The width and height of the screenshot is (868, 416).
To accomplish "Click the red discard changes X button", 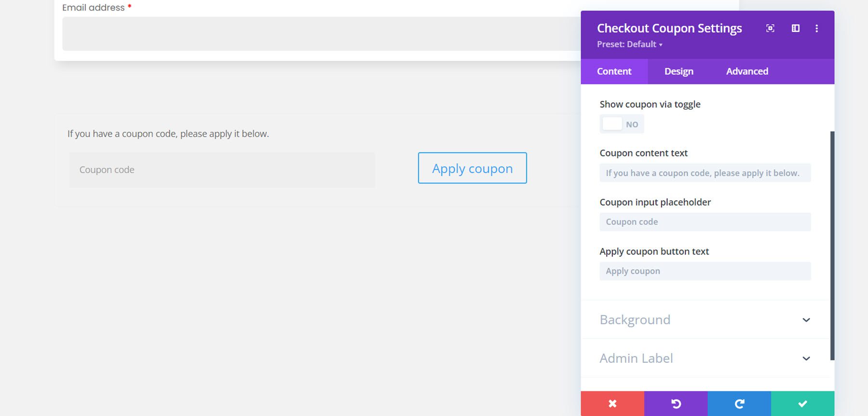I will click(612, 403).
